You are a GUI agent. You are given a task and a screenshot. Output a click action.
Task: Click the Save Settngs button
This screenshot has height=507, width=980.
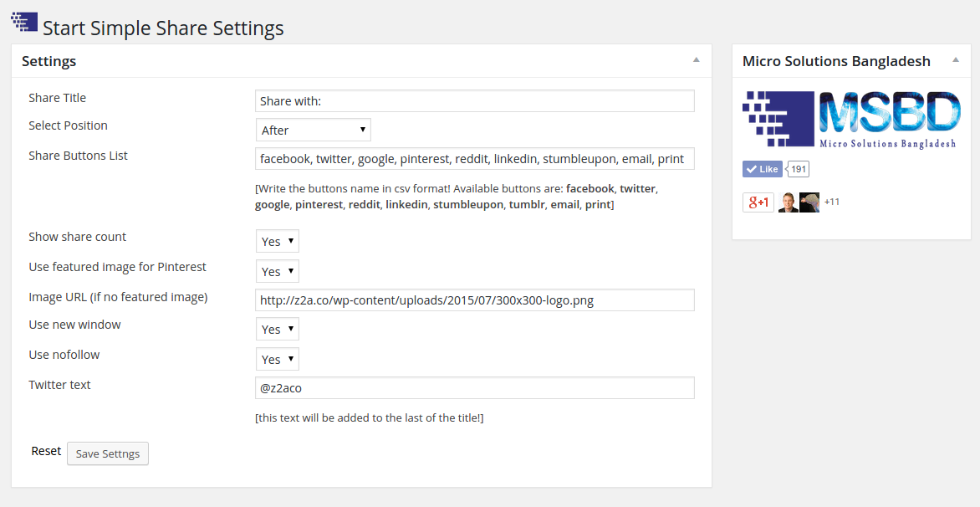pos(108,453)
